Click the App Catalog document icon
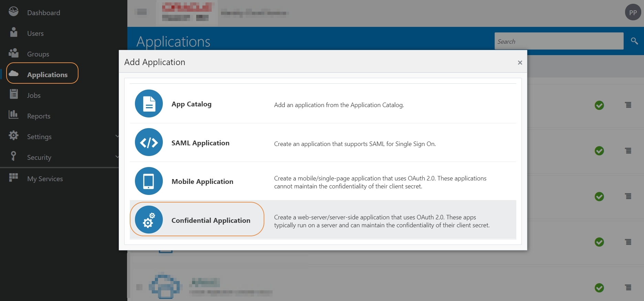644x301 pixels. [x=149, y=104]
